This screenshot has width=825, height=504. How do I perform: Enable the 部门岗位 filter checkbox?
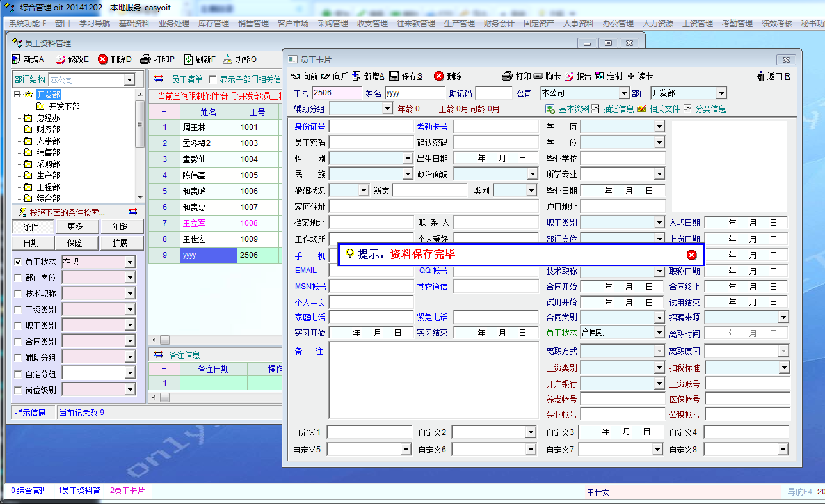coord(18,278)
